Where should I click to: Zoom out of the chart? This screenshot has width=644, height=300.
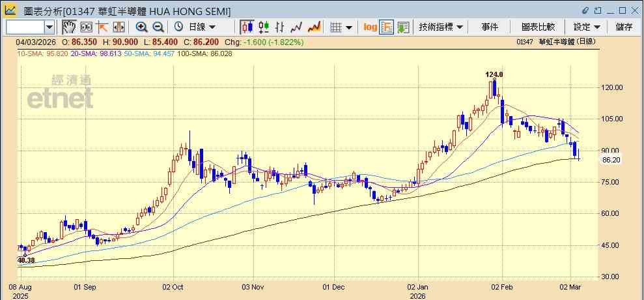[158, 27]
